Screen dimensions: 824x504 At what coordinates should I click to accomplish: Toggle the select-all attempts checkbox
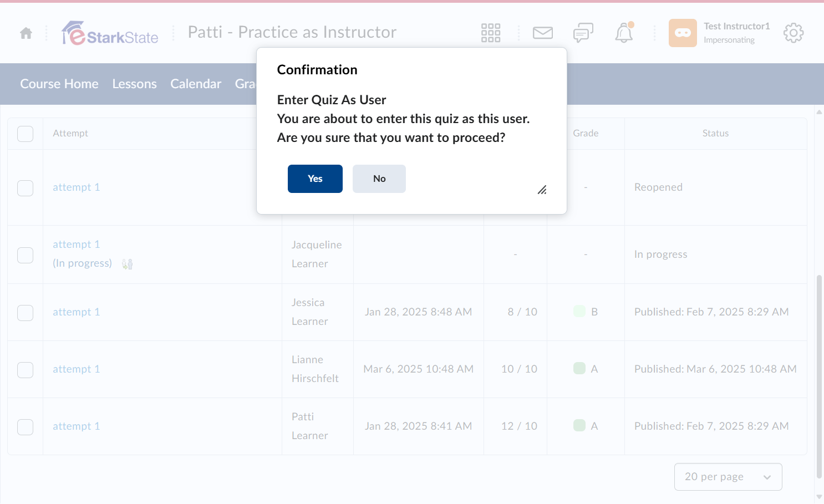[25, 134]
